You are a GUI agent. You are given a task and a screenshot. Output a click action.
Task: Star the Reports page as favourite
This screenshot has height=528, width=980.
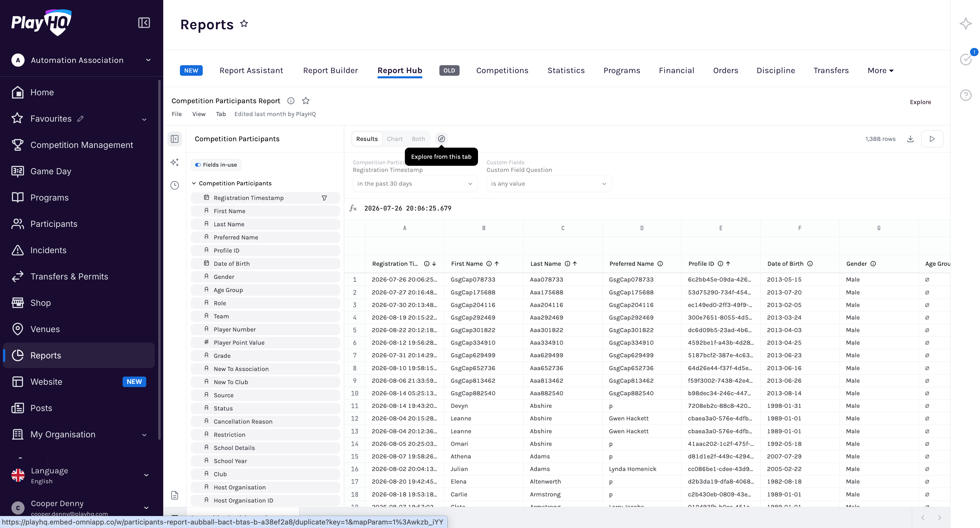click(x=244, y=24)
